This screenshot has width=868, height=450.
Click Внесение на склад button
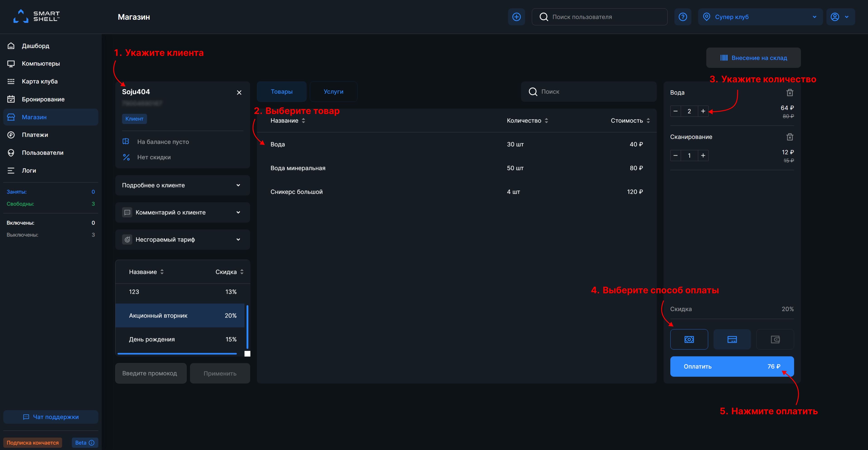753,58
